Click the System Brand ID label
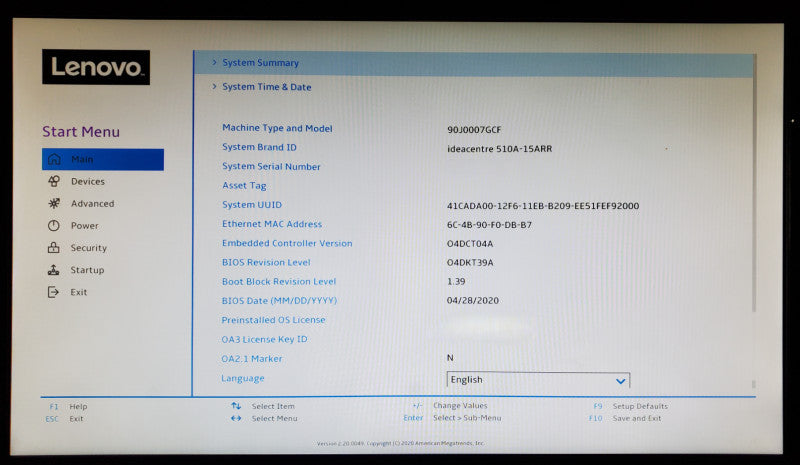Image resolution: width=800 pixels, height=465 pixels. pyautogui.click(x=259, y=147)
